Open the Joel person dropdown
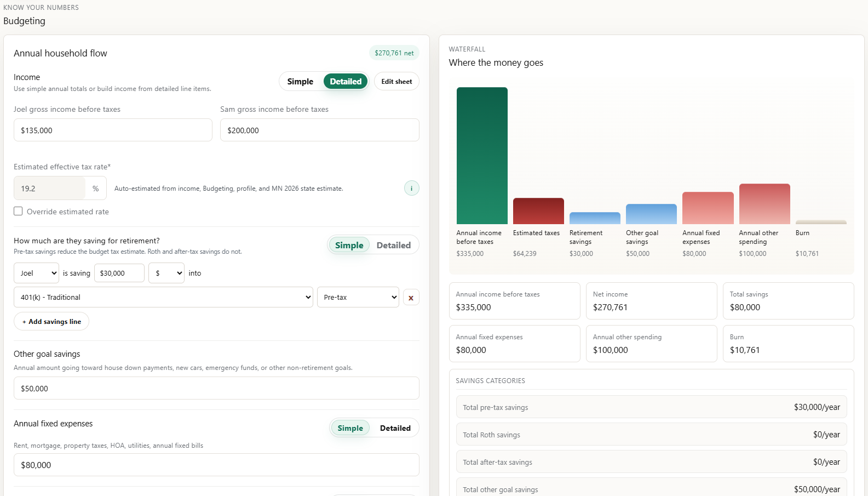 coord(36,273)
